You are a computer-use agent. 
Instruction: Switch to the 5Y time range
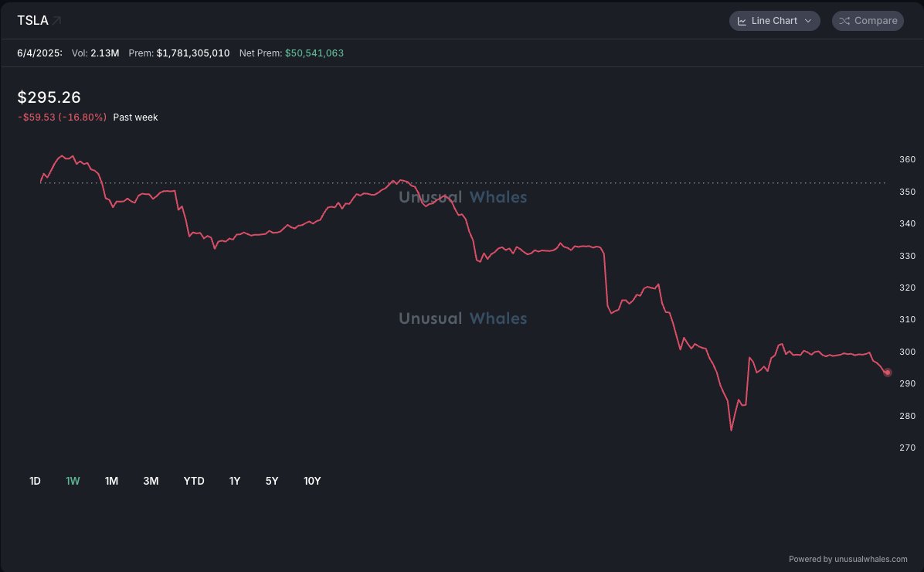[272, 482]
